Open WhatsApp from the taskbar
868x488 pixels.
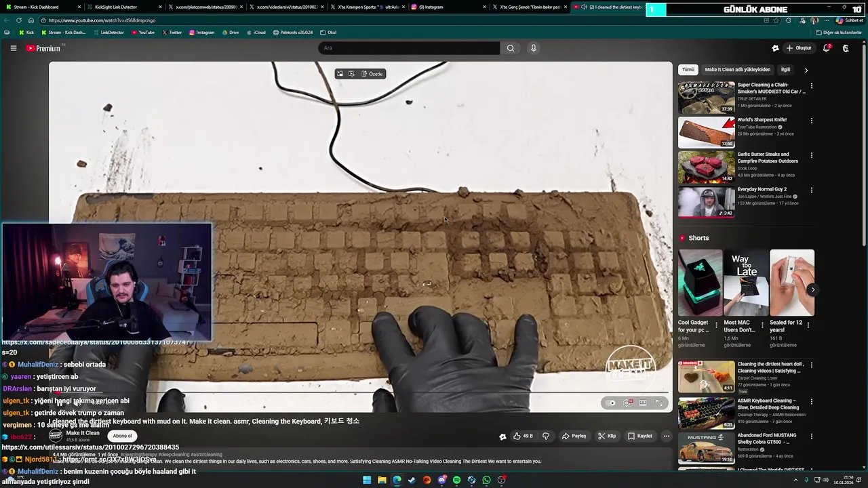[x=486, y=480]
